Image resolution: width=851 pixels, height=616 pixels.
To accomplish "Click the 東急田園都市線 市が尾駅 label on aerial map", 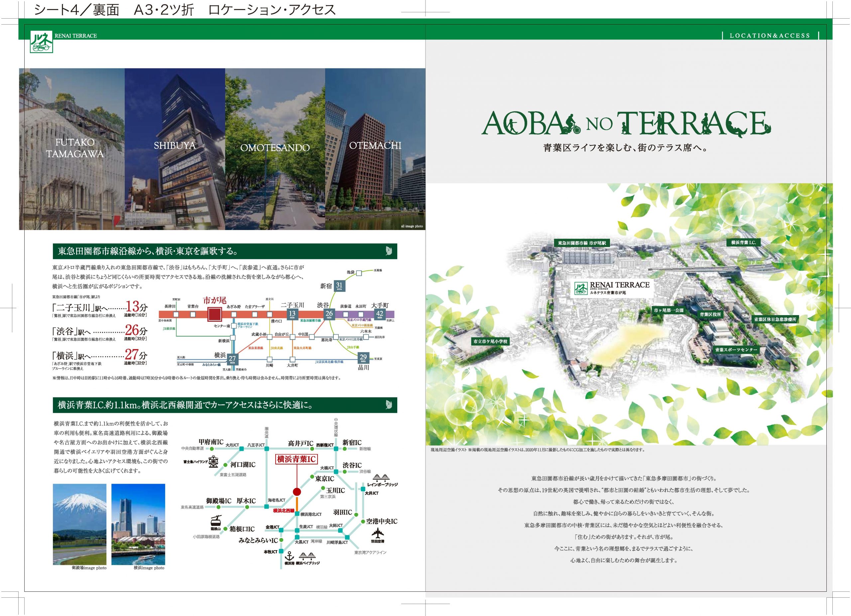I will 582,243.
